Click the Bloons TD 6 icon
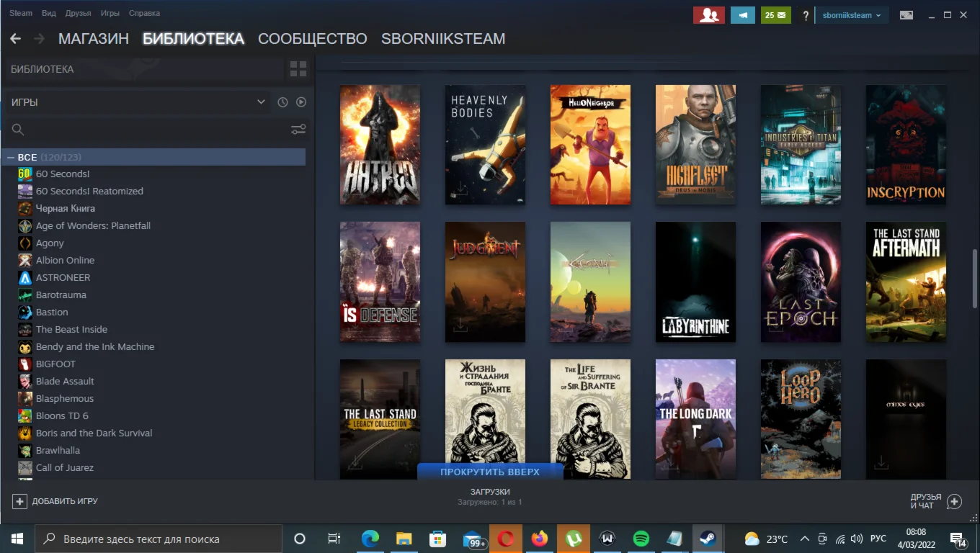This screenshot has width=980, height=553. point(25,415)
